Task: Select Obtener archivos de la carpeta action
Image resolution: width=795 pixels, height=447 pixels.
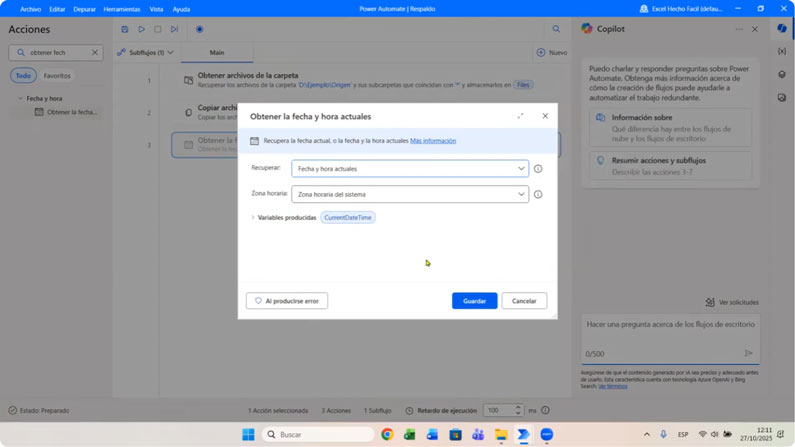Action: point(365,80)
